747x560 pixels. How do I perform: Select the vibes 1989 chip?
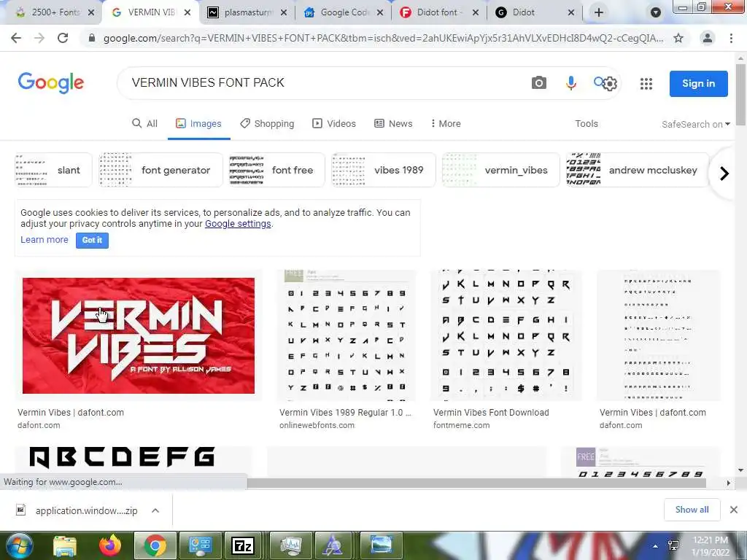[384, 170]
